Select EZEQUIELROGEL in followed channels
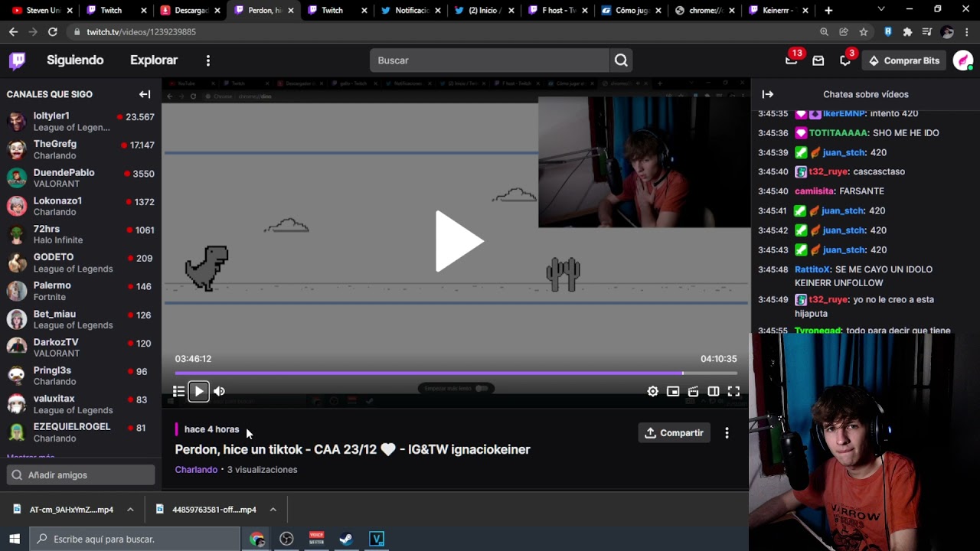The height and width of the screenshot is (551, 980). coord(80,432)
